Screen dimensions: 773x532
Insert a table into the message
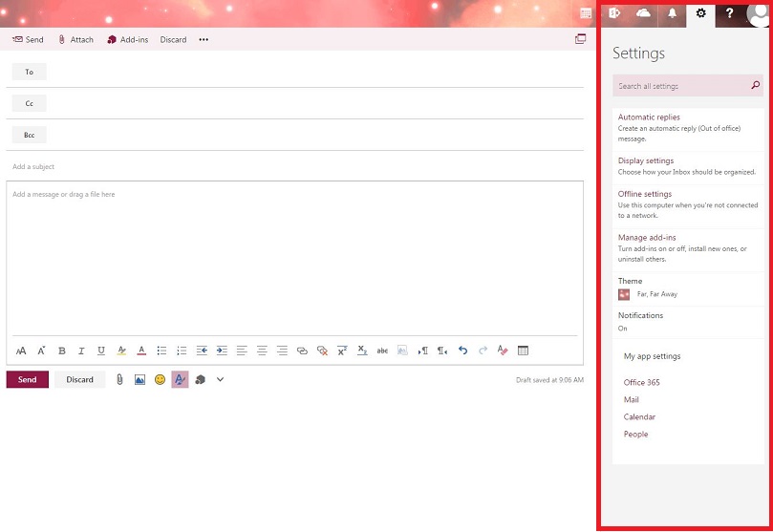click(x=523, y=351)
